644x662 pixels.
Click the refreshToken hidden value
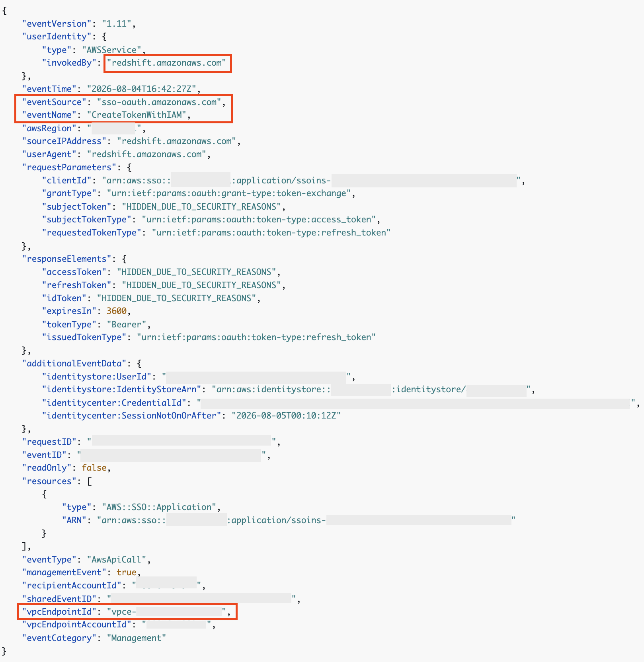(201, 285)
